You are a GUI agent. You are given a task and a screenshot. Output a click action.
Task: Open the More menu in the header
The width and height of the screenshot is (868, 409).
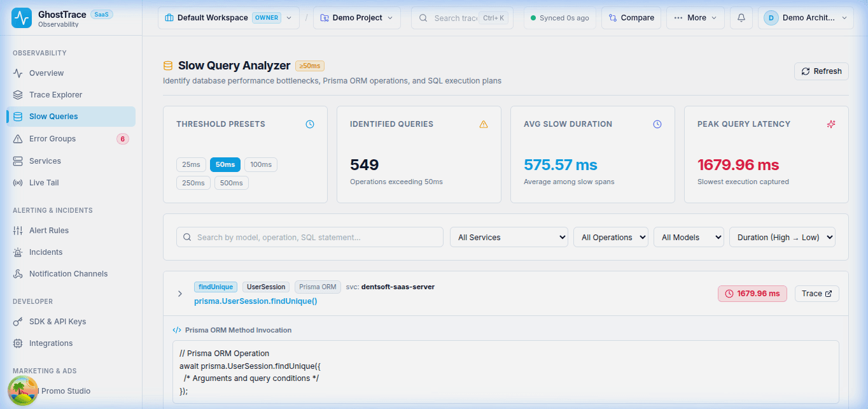click(x=695, y=18)
